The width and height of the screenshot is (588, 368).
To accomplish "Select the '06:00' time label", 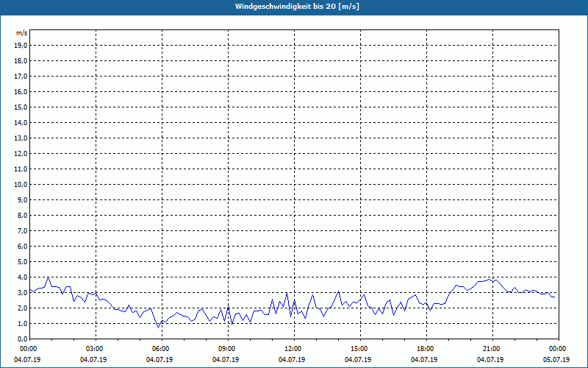I will (x=160, y=349).
